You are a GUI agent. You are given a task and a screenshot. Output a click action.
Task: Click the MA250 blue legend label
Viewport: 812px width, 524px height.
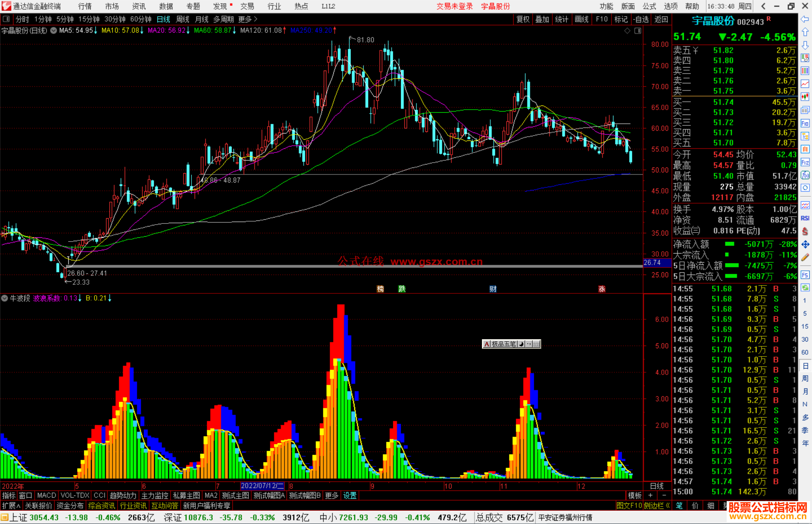(311, 30)
